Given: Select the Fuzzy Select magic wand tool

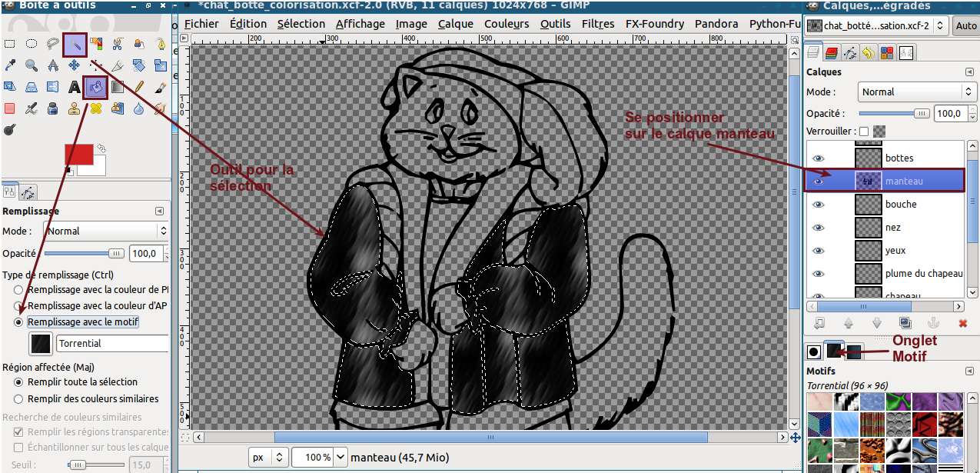Looking at the screenshot, I should point(75,44).
